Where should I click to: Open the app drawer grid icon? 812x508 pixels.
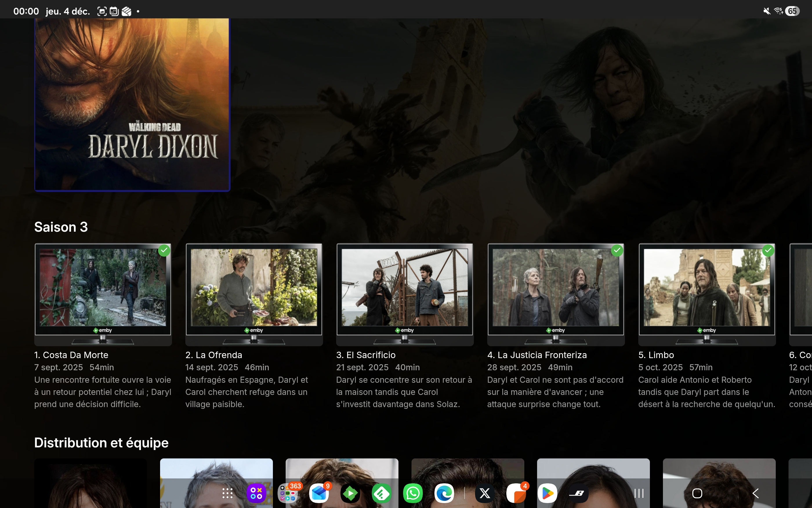point(227,493)
